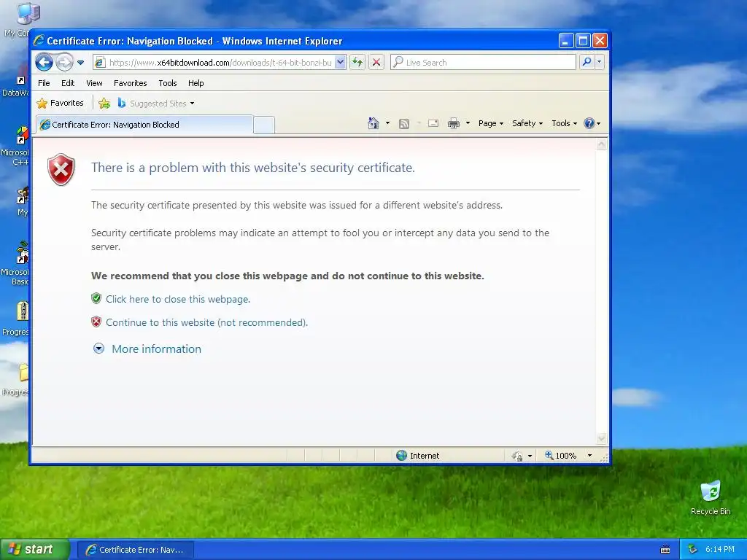Click the scroll up arrow of the page scrollbar
747x560 pixels.
[602, 144]
